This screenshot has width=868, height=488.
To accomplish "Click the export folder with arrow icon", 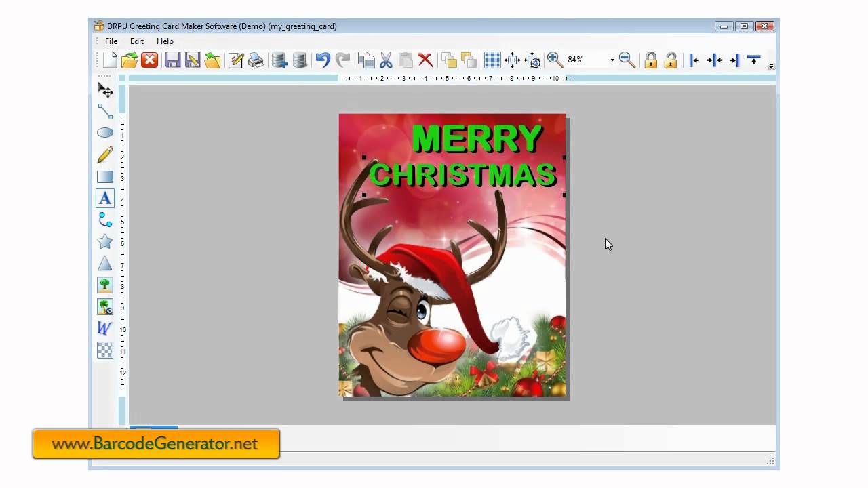I will click(212, 60).
